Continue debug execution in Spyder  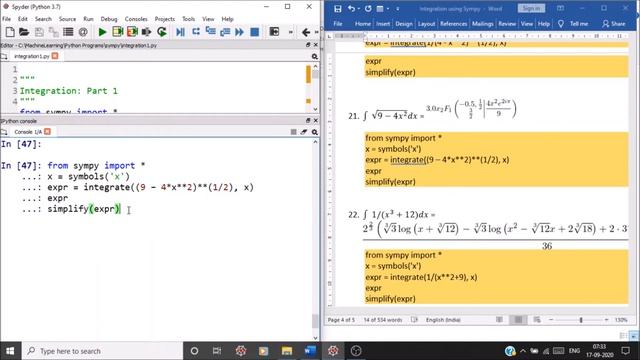coord(240,32)
